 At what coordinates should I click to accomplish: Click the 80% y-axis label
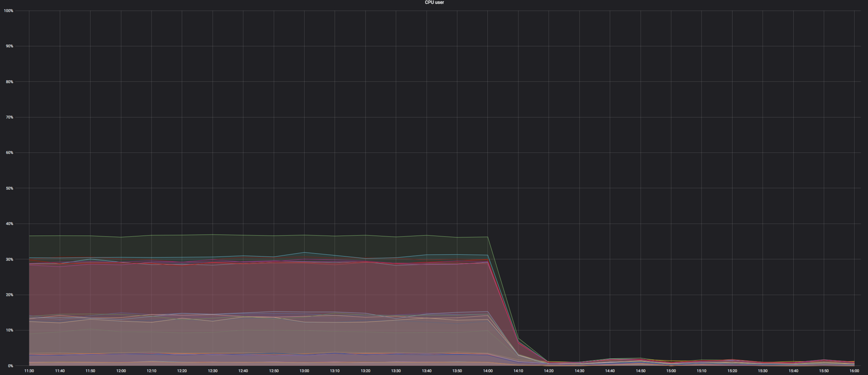click(9, 82)
